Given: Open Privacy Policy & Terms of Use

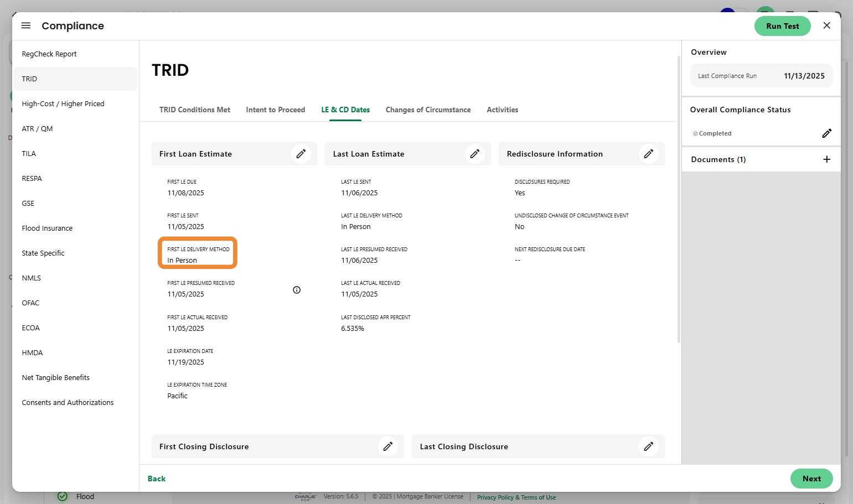Looking at the screenshot, I should pyautogui.click(x=516, y=497).
